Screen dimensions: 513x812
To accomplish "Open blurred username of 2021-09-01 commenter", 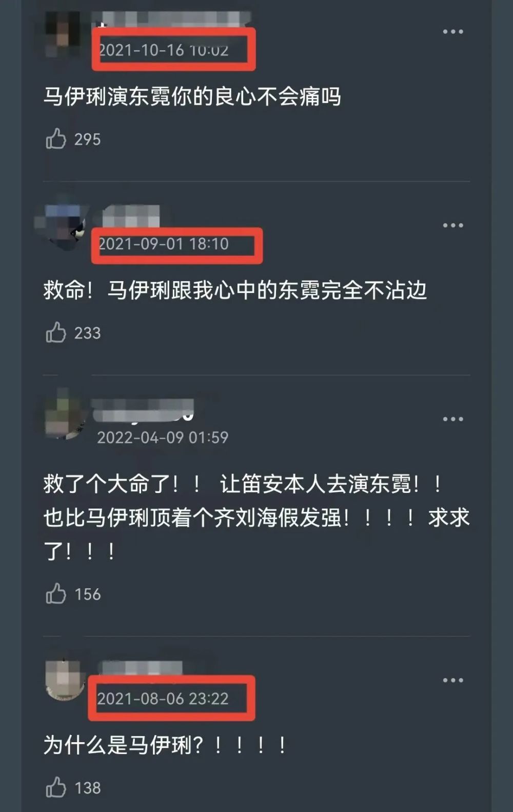I will (x=131, y=216).
